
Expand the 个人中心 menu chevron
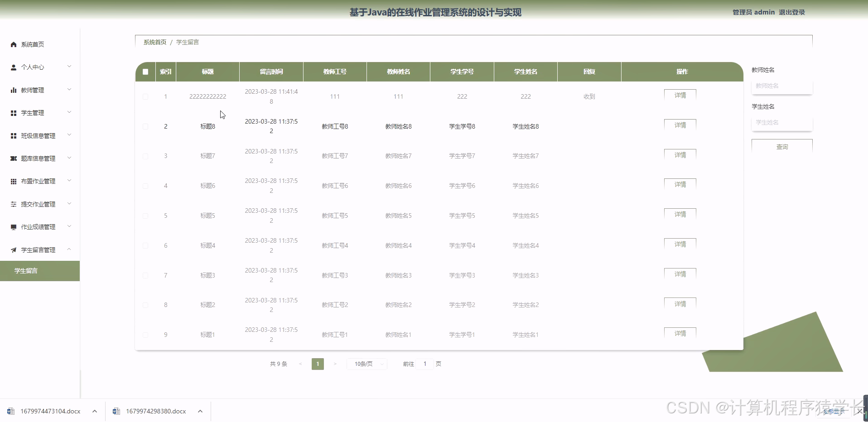pos(69,67)
